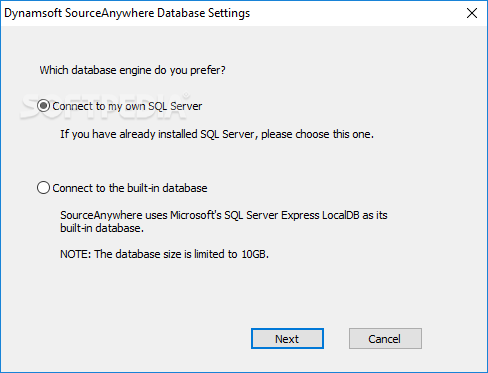Click the empty circle beside the built-in database option
This screenshot has height=373, width=488.
(43, 188)
